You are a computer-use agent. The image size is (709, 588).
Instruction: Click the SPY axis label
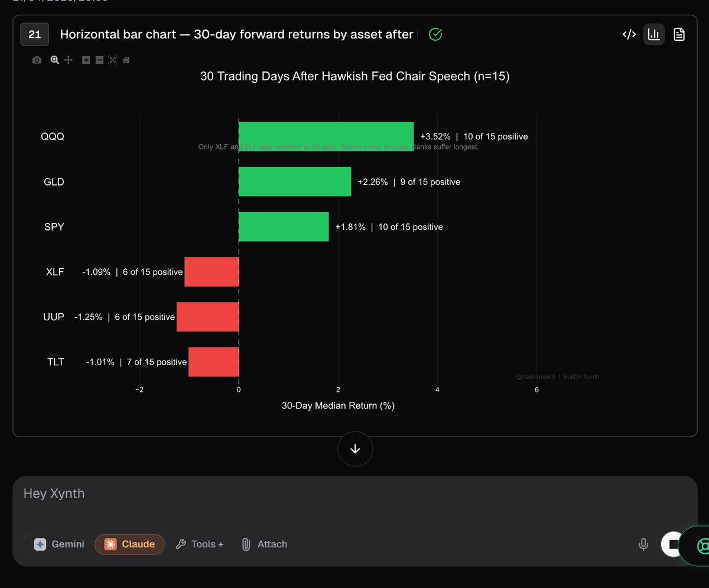[54, 227]
